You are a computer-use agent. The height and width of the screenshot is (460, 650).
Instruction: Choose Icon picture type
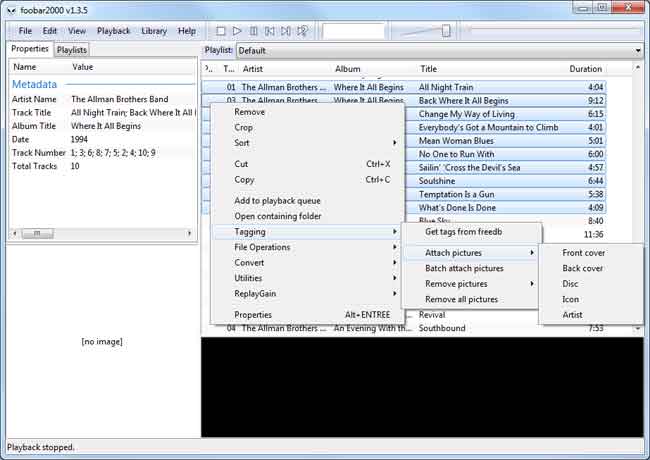[591, 299]
